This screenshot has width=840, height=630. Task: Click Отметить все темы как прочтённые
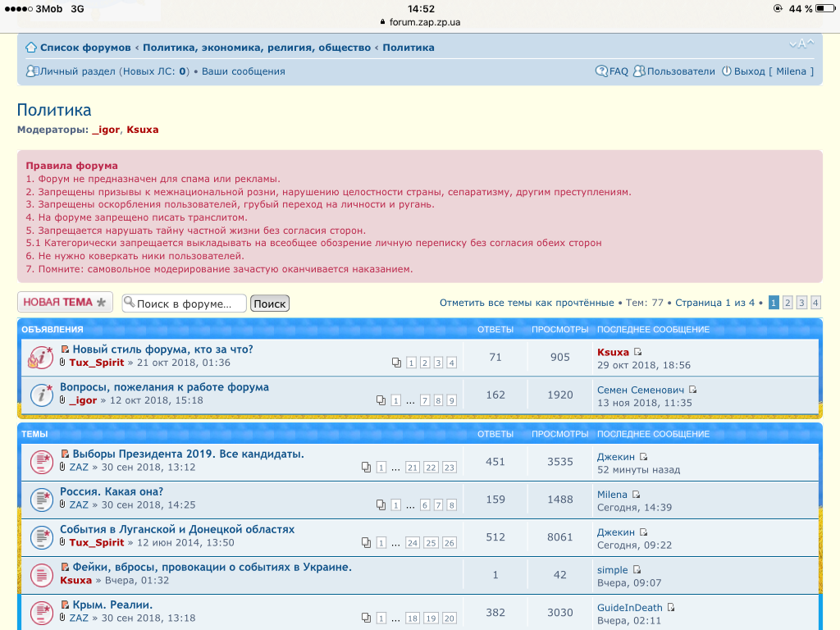point(526,303)
